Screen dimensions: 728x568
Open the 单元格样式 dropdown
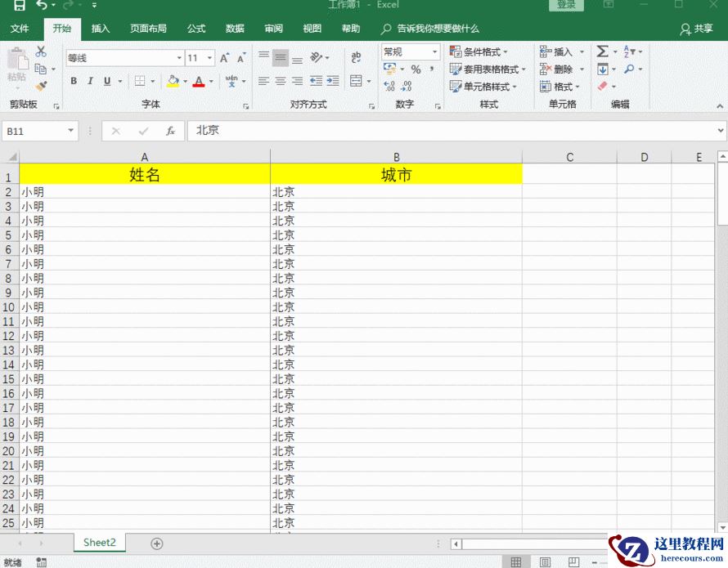point(483,87)
